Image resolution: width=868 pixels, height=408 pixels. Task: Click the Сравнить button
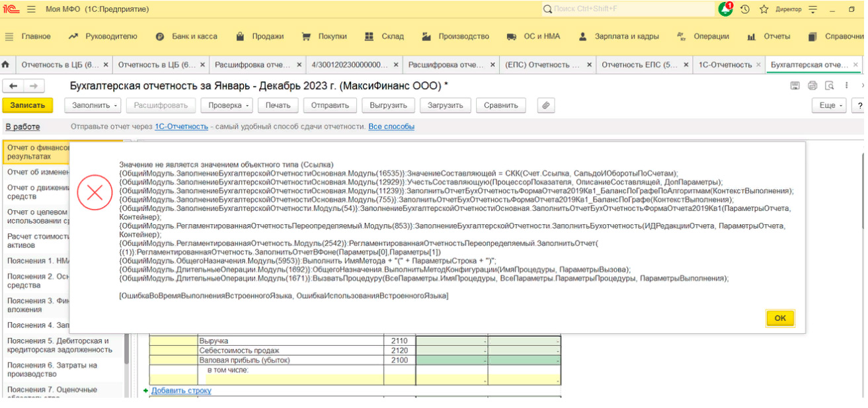501,105
